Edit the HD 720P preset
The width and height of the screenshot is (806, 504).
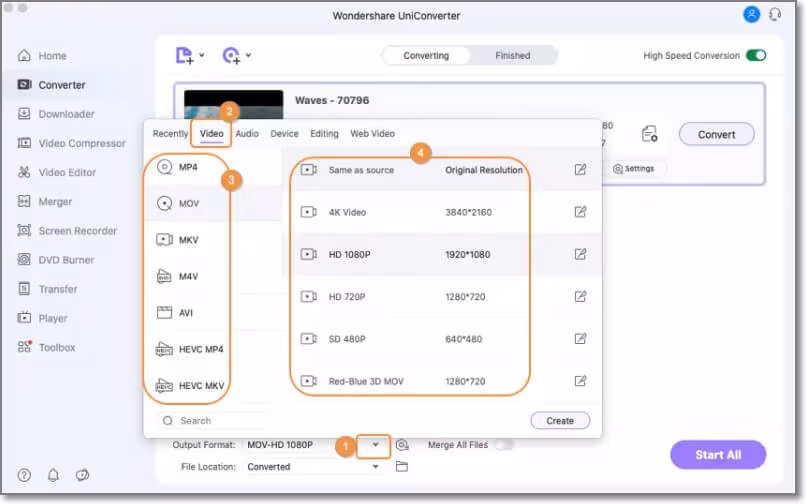[x=580, y=296]
